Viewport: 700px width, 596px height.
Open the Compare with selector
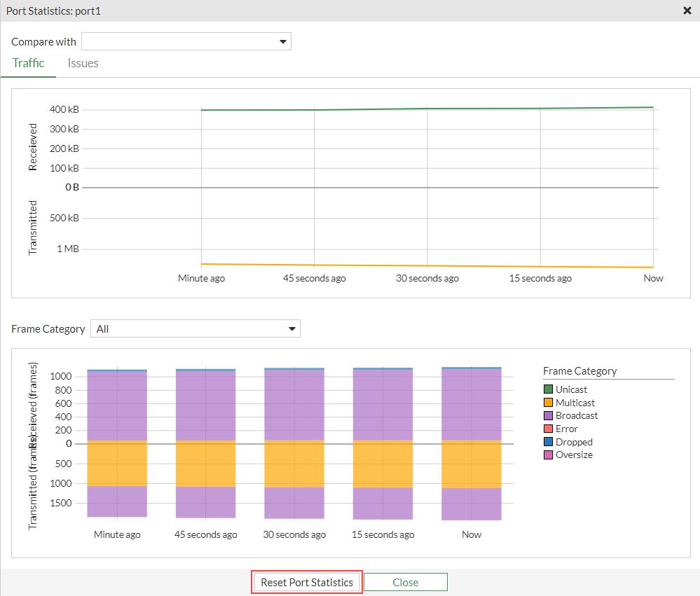[186, 41]
